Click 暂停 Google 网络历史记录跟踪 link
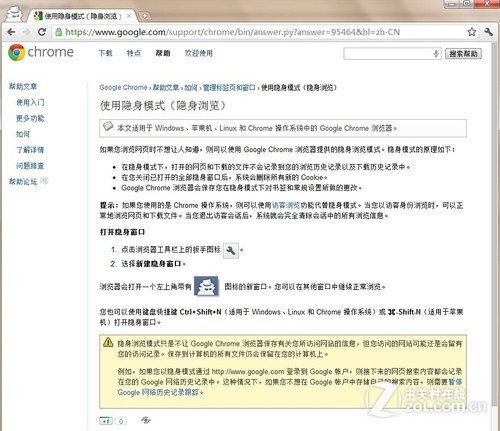The height and width of the screenshot is (431, 500). click(x=160, y=392)
